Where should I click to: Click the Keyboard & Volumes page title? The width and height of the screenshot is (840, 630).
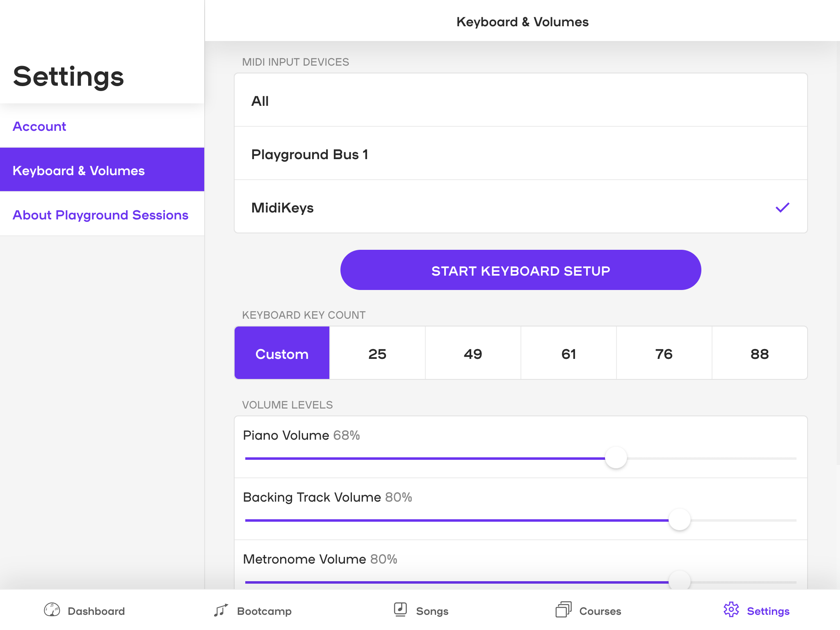coord(523,22)
